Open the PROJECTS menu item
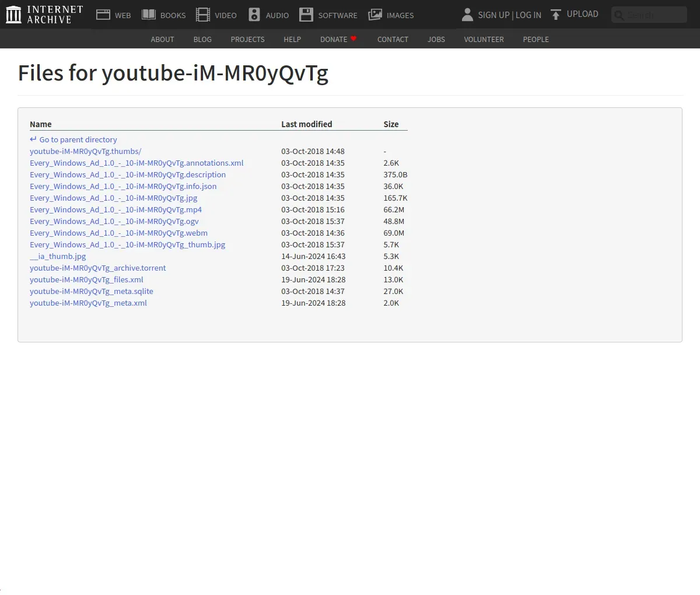Screen dimensions: 700x595 (x=247, y=39)
